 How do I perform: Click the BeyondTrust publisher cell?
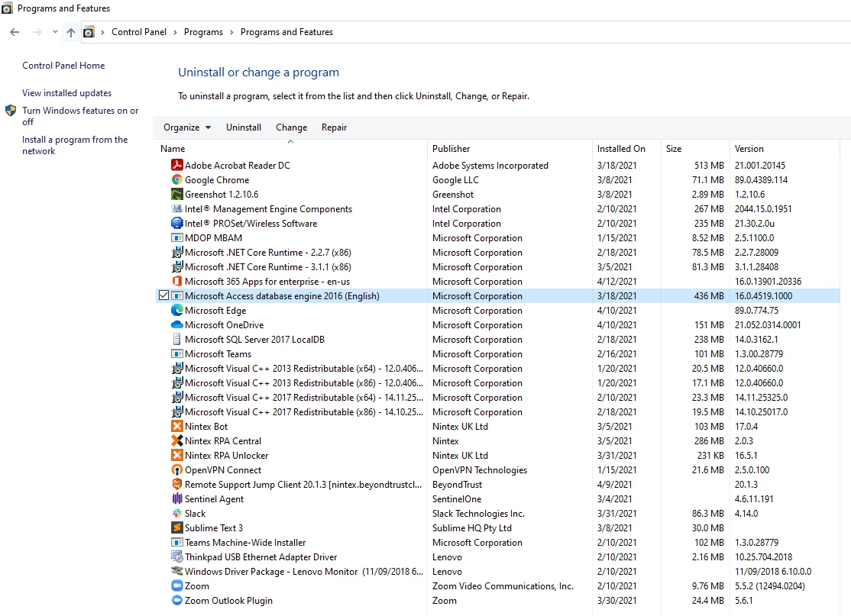click(457, 484)
